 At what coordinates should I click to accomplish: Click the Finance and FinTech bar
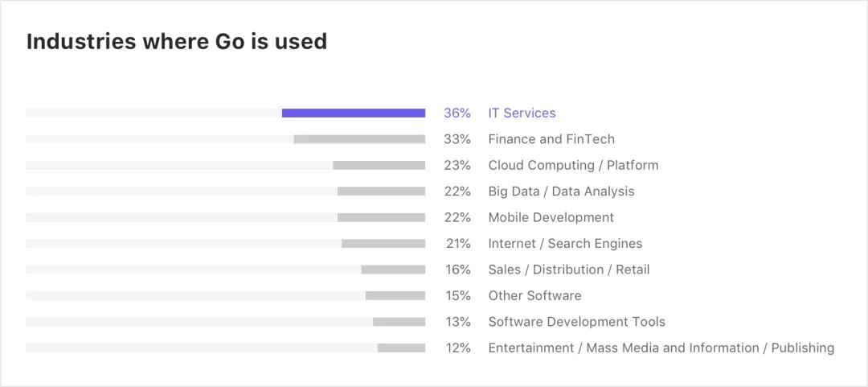pos(359,139)
